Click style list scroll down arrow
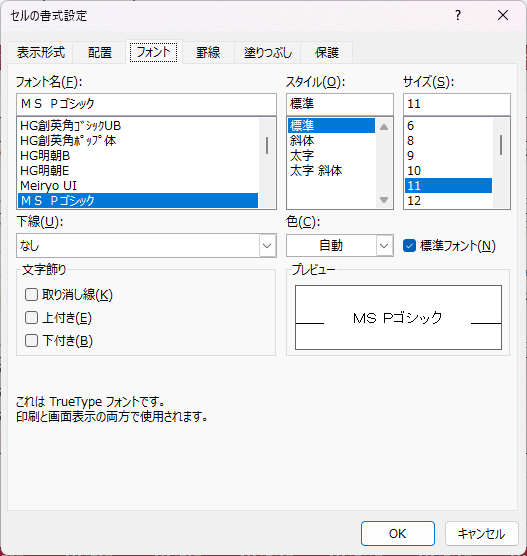This screenshot has width=527, height=556. [x=384, y=200]
